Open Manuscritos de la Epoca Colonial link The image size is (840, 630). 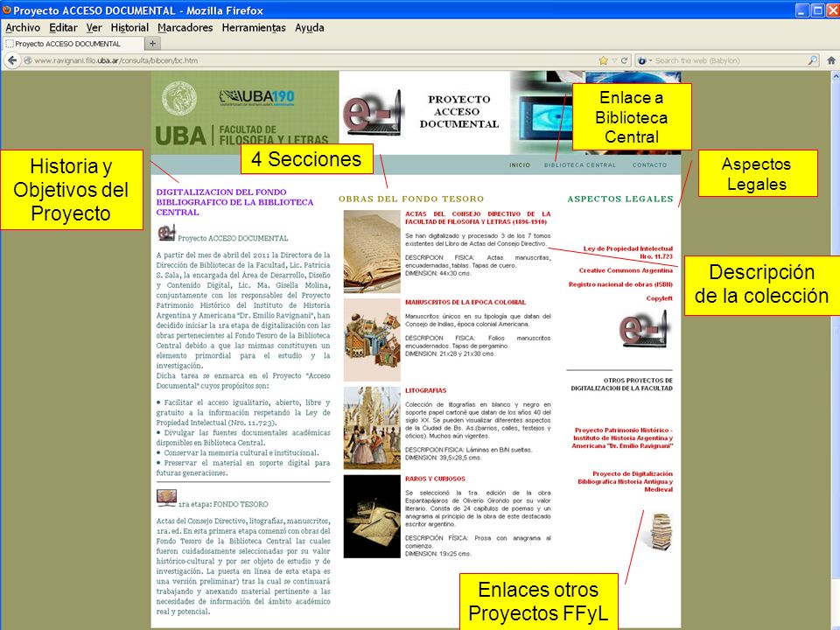click(x=465, y=302)
